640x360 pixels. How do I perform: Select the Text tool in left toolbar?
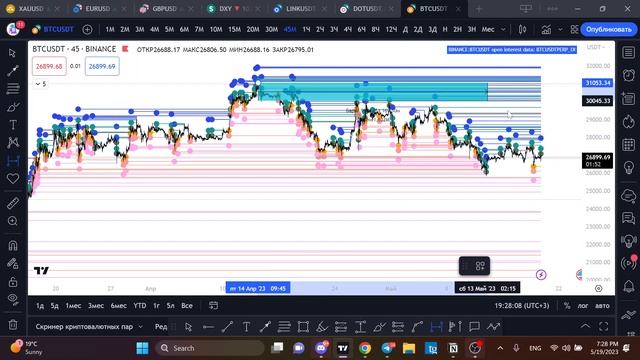(x=13, y=124)
